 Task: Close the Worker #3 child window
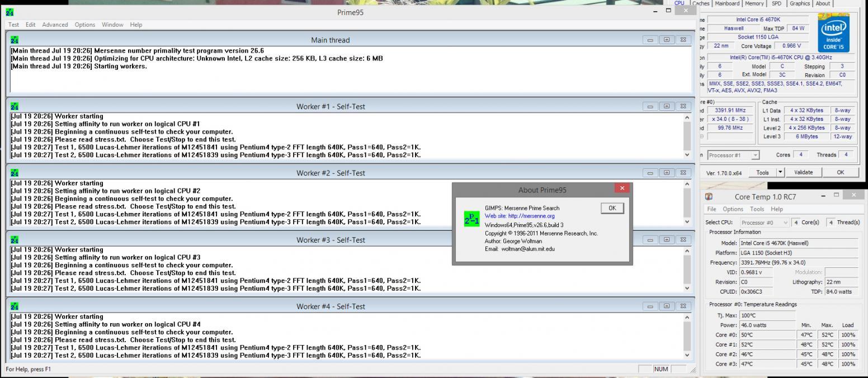coord(682,239)
